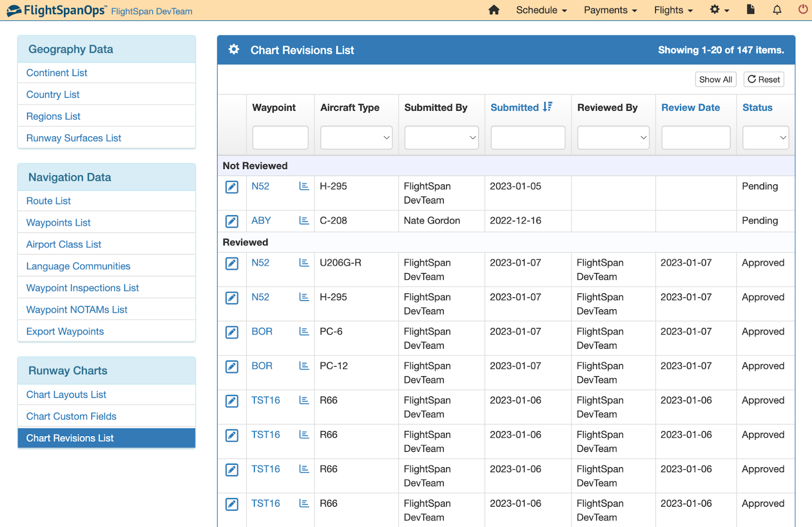
Task: Open the Chart Layouts List sidebar link
Action: click(65, 394)
